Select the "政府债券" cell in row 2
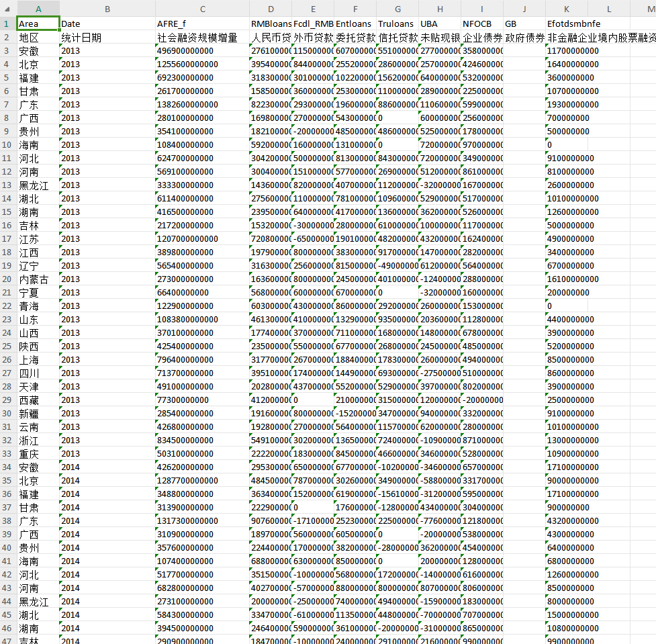Image resolution: width=656 pixels, height=644 pixels. pyautogui.click(x=524, y=38)
